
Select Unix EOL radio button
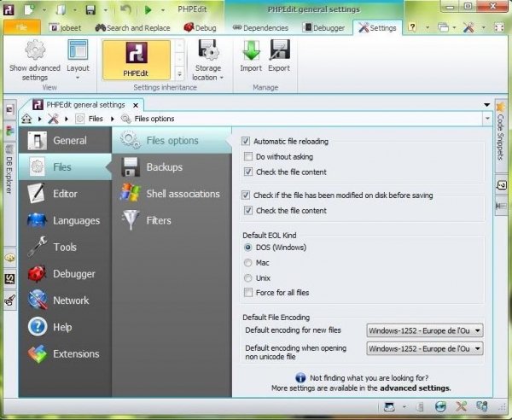pyautogui.click(x=247, y=278)
